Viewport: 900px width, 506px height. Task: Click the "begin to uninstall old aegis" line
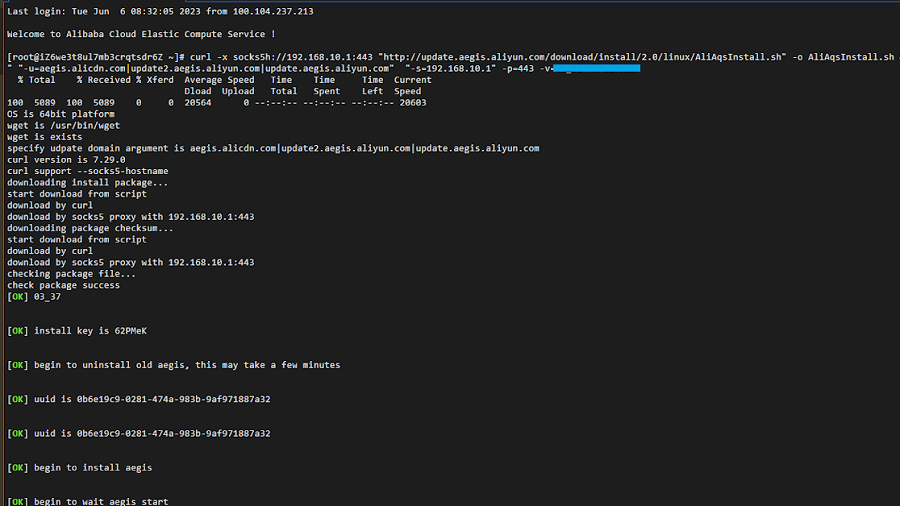click(186, 365)
